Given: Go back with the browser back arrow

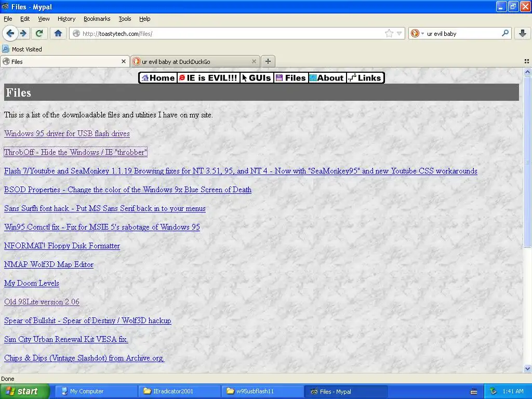Looking at the screenshot, I should point(10,33).
